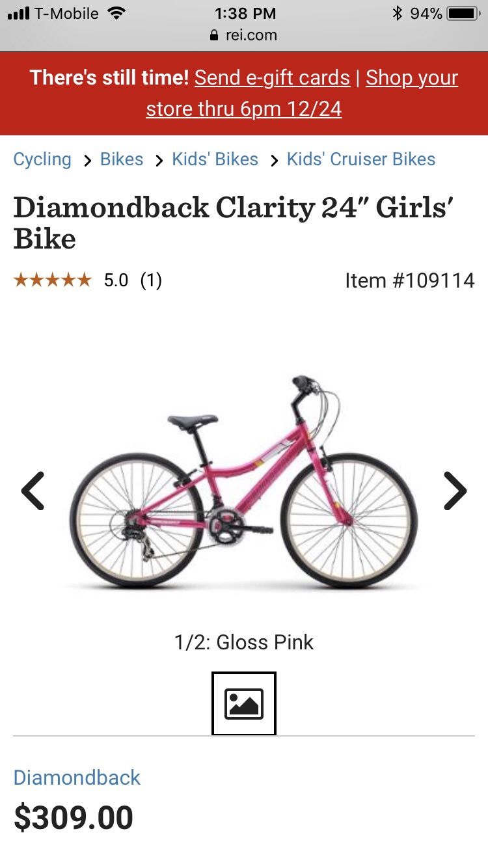
Task: Open the Diamondback brand link
Action: click(77, 778)
